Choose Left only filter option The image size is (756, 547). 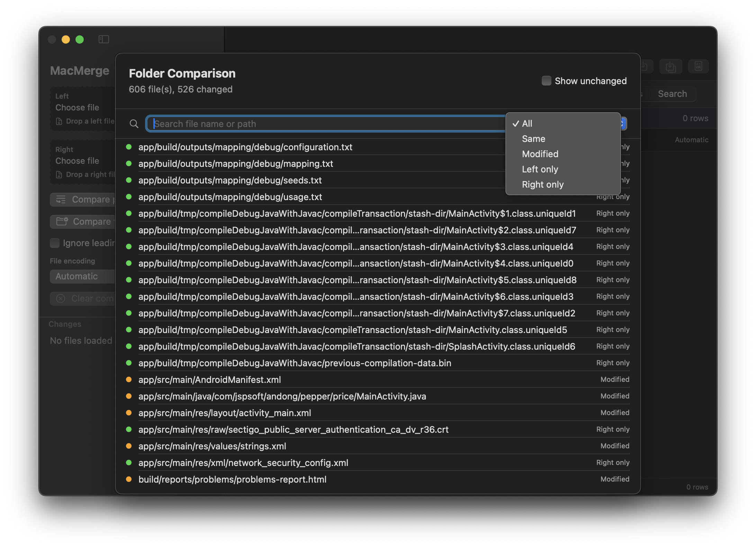563,169
